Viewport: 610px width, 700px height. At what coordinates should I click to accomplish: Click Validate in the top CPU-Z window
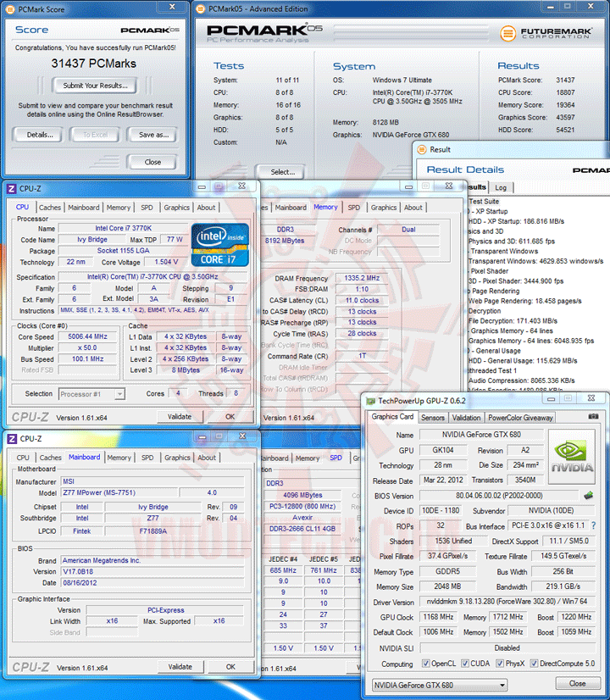pos(180,416)
